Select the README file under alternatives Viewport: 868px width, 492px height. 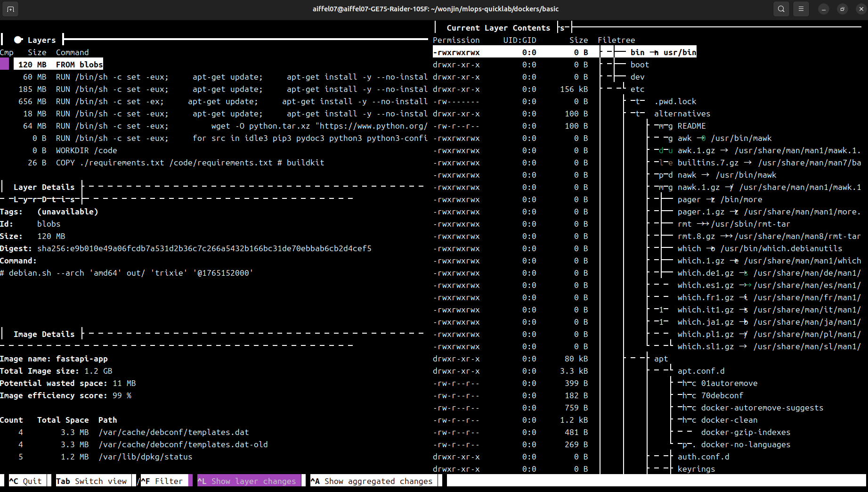[691, 126]
